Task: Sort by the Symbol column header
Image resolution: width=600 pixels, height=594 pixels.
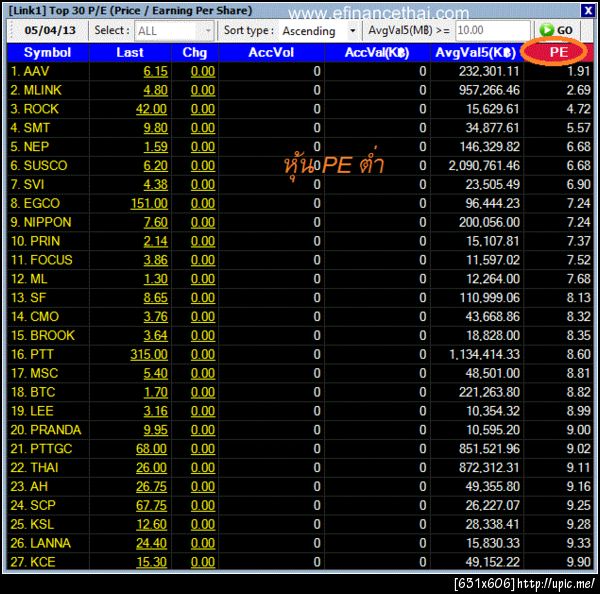Action: 47,52
